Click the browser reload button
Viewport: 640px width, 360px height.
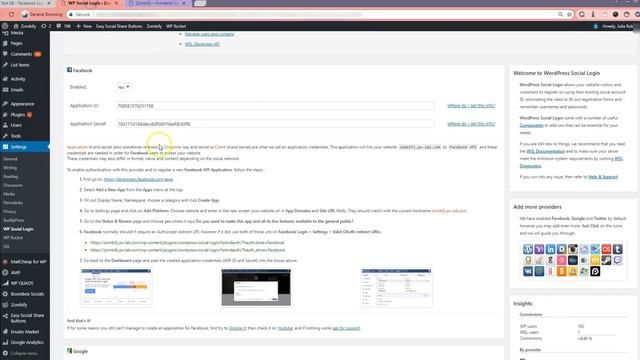click(x=11, y=14)
